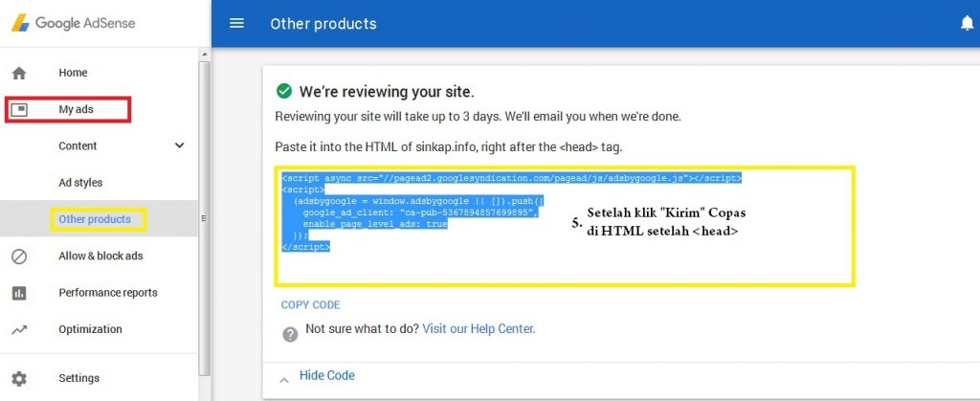Click the My ads icon
This screenshot has height=401, width=980.
pos(19,110)
